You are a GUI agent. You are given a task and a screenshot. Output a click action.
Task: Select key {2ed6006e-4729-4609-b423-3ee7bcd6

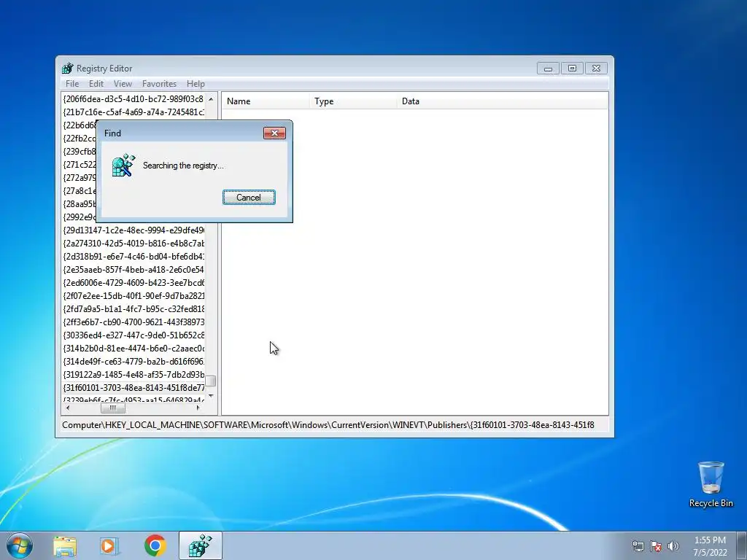tap(133, 282)
